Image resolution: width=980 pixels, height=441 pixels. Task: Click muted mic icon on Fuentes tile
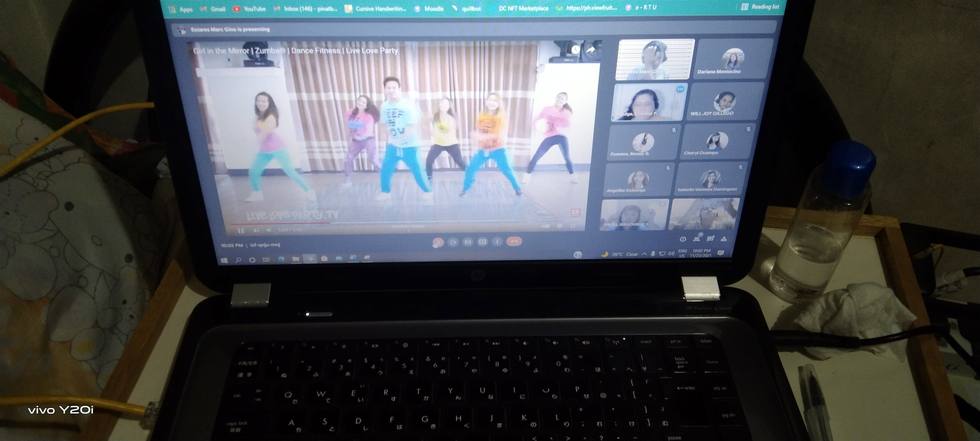point(673,130)
